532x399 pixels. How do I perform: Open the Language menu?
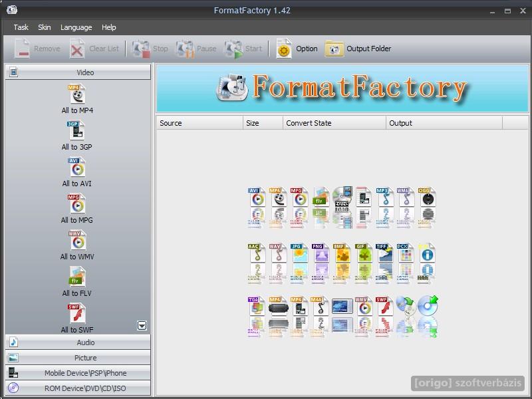click(76, 27)
